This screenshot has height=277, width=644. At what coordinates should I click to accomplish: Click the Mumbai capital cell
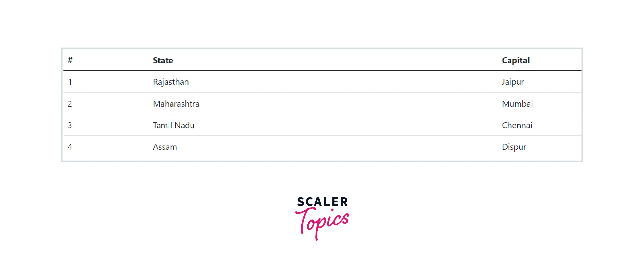click(x=517, y=104)
